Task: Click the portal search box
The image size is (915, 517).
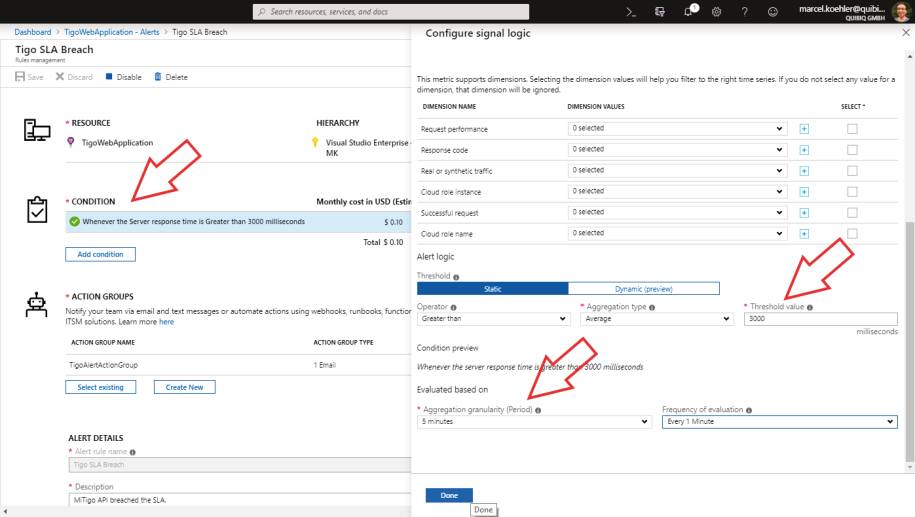Action: 391,12
